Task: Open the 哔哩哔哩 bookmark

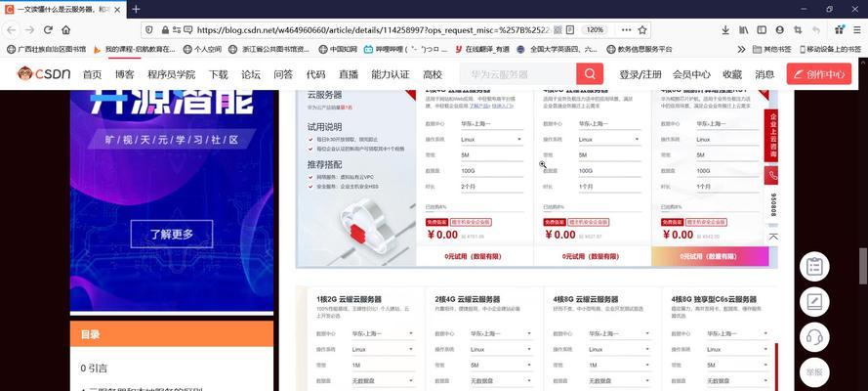Action: tap(406, 49)
